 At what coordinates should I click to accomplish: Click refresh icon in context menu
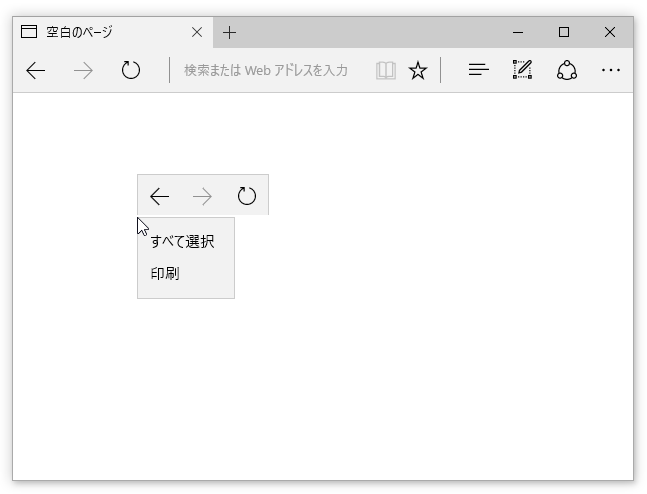pos(247,196)
